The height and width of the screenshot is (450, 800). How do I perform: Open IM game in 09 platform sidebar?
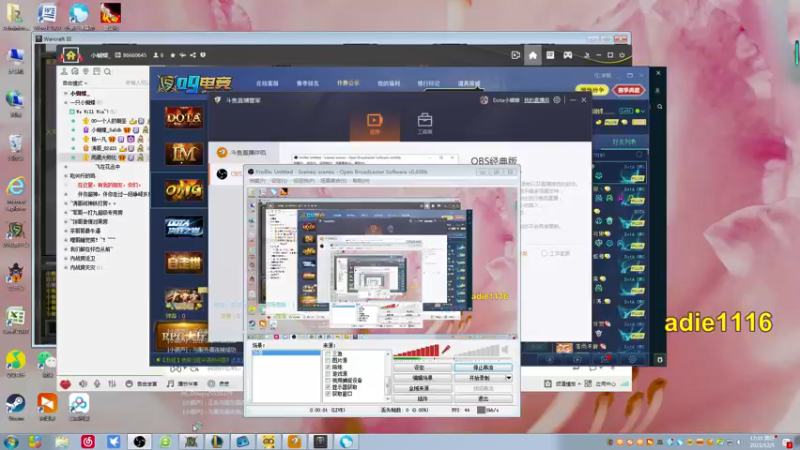pos(184,154)
